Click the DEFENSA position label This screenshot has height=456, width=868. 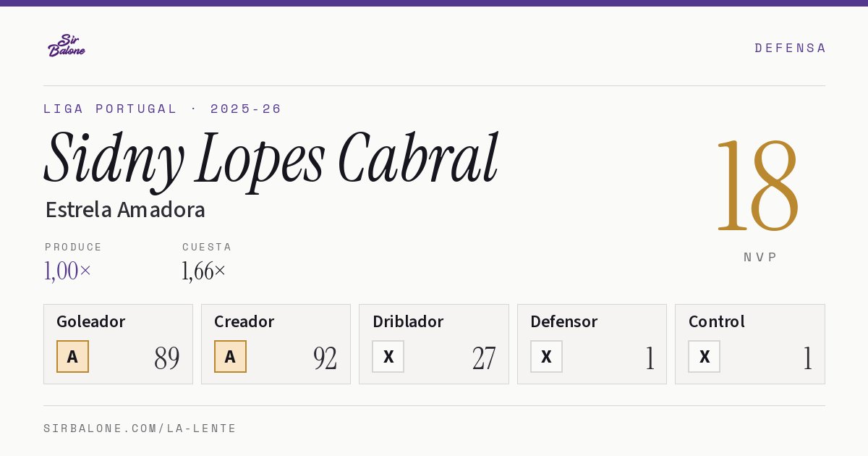[x=790, y=48]
